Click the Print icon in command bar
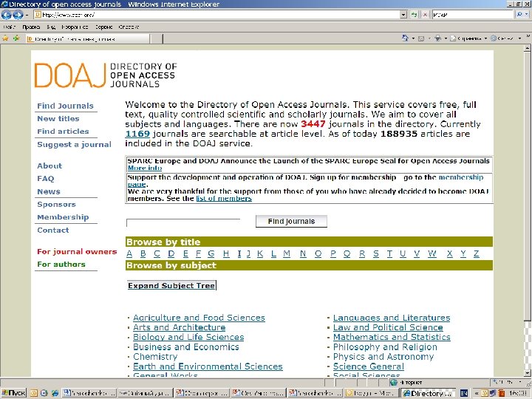Image resolution: width=532 pixels, height=399 pixels. (438, 38)
